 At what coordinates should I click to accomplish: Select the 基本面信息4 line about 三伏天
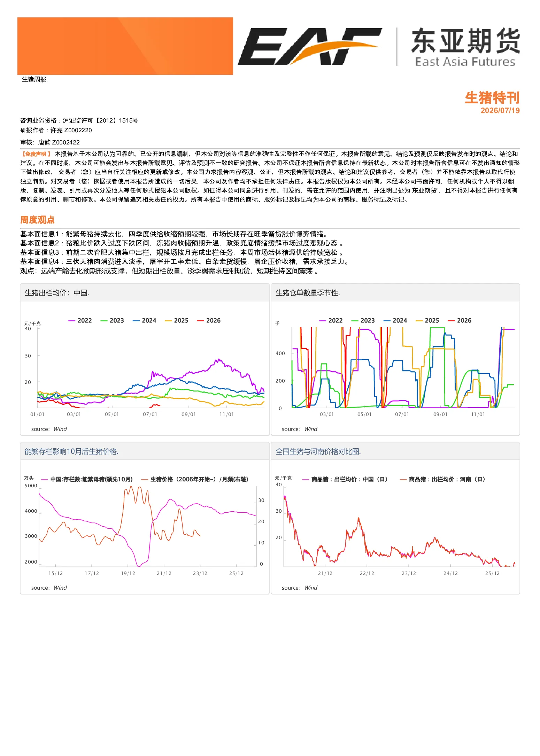pos(184,261)
